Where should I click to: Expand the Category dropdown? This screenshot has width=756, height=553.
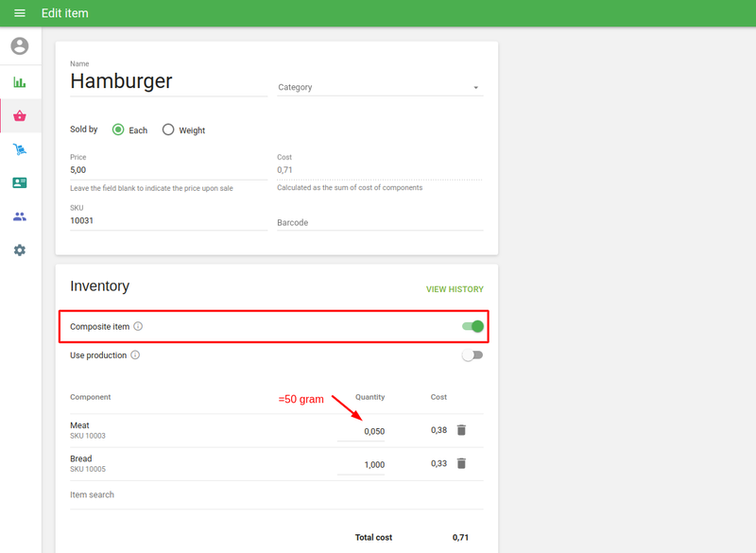click(379, 87)
